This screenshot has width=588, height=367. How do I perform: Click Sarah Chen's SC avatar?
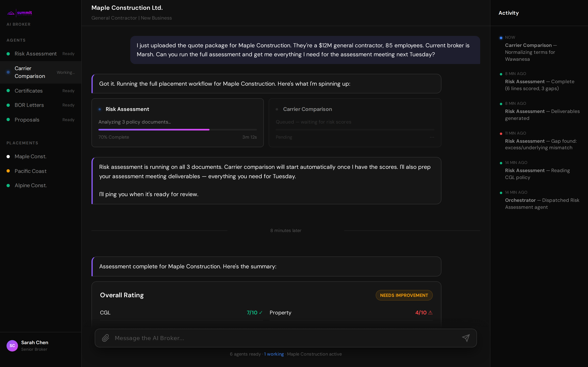(12, 346)
